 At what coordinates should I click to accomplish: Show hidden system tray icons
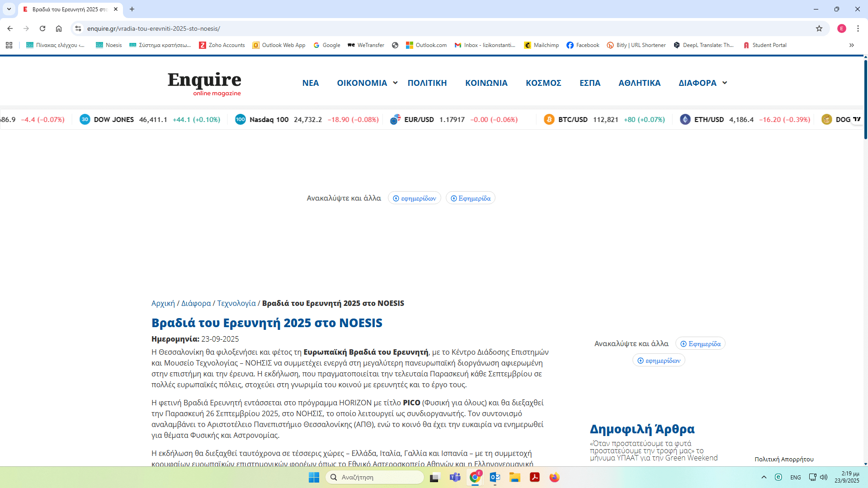[764, 477]
